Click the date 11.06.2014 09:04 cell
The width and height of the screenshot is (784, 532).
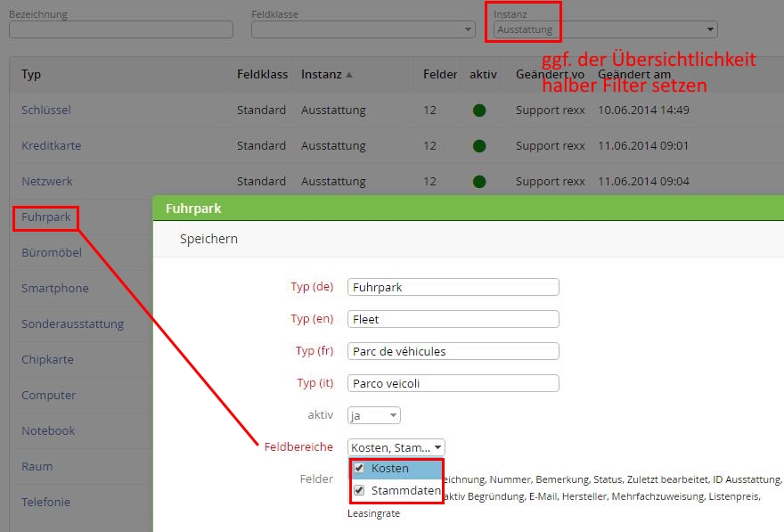point(643,182)
